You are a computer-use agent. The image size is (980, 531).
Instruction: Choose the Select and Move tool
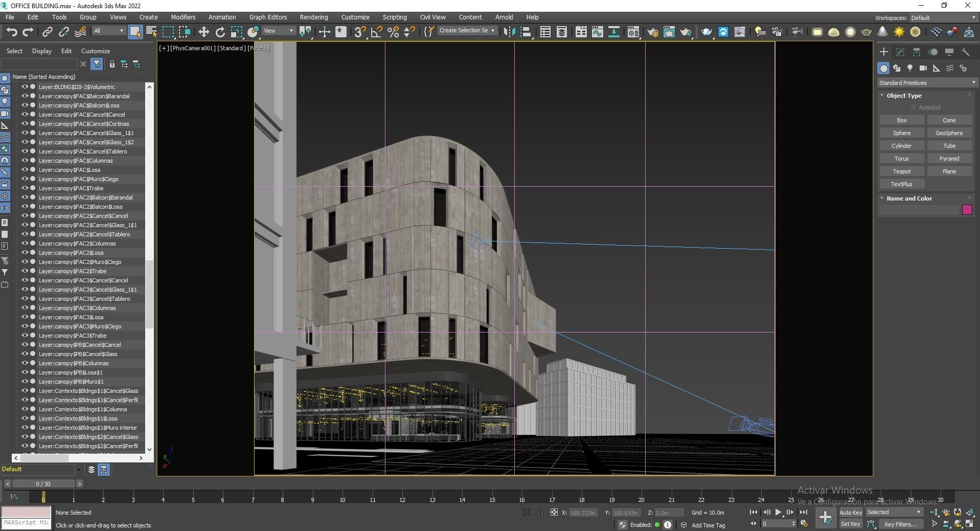click(203, 32)
